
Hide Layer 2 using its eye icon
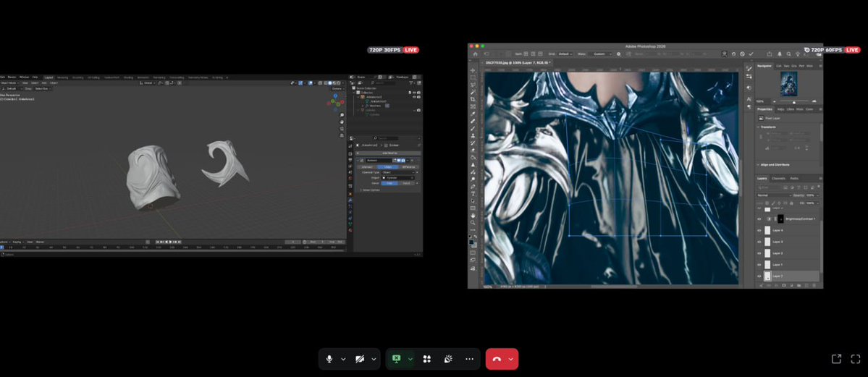(x=759, y=253)
